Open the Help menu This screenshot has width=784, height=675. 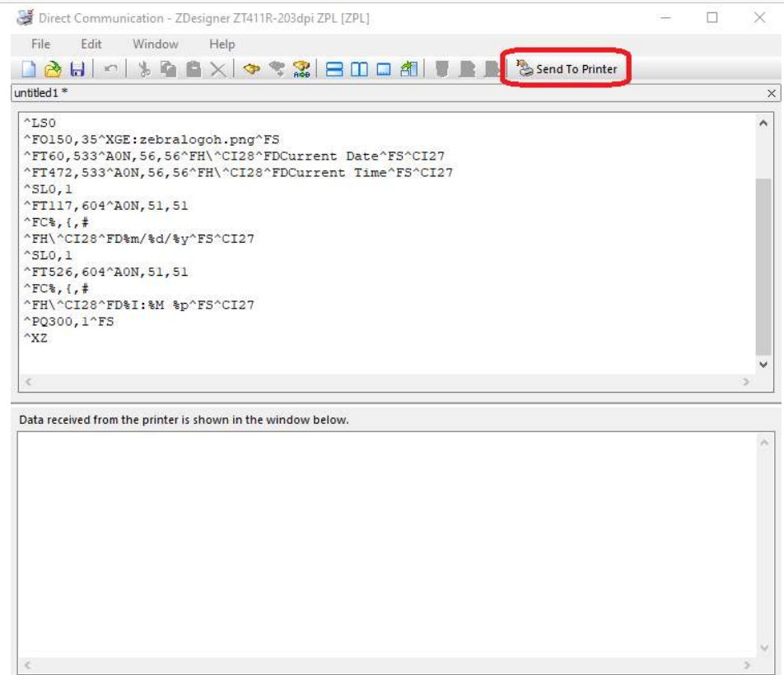[x=222, y=44]
